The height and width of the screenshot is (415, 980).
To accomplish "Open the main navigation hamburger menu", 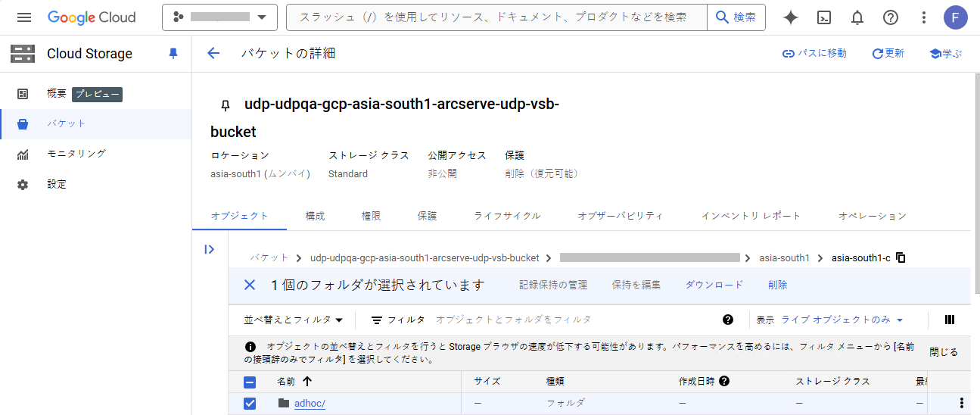I will [x=24, y=17].
